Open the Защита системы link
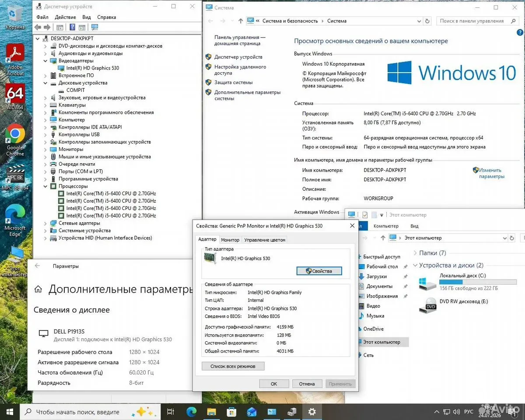525x420 pixels. pyautogui.click(x=233, y=82)
